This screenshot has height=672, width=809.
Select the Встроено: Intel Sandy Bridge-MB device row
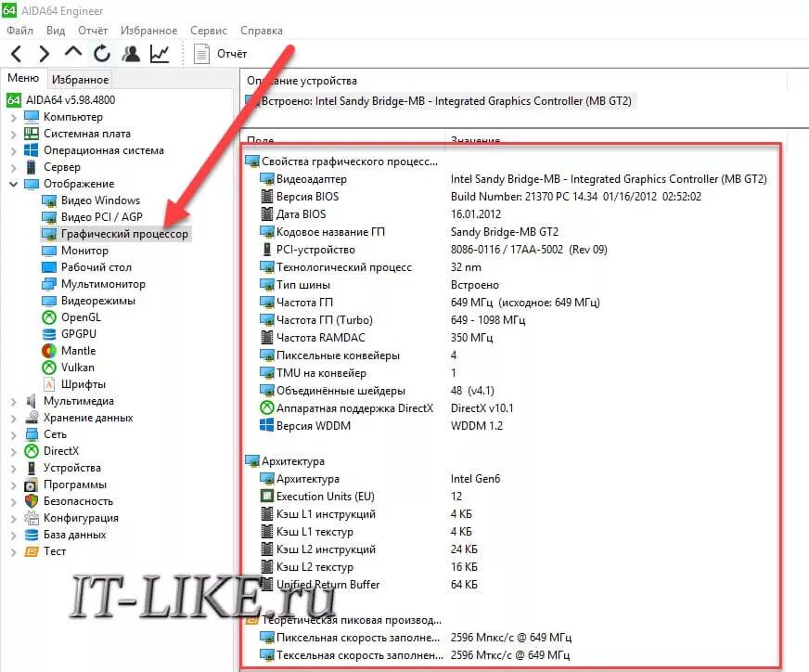(x=439, y=100)
